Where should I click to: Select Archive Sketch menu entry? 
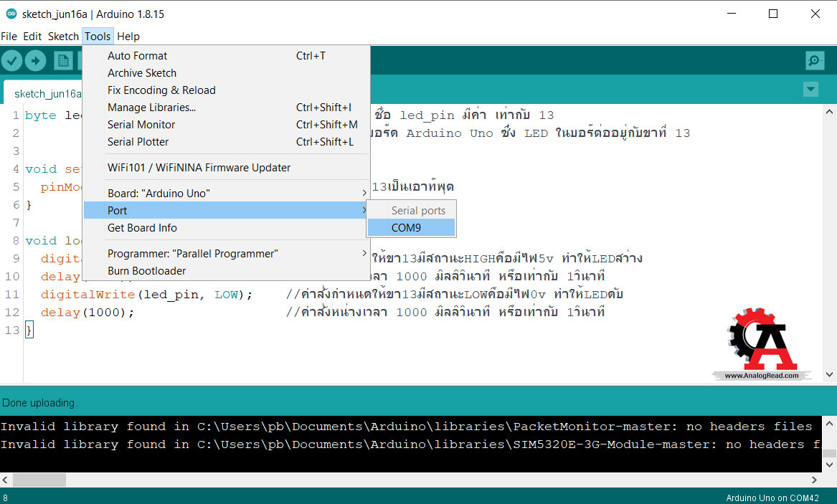click(x=227, y=73)
